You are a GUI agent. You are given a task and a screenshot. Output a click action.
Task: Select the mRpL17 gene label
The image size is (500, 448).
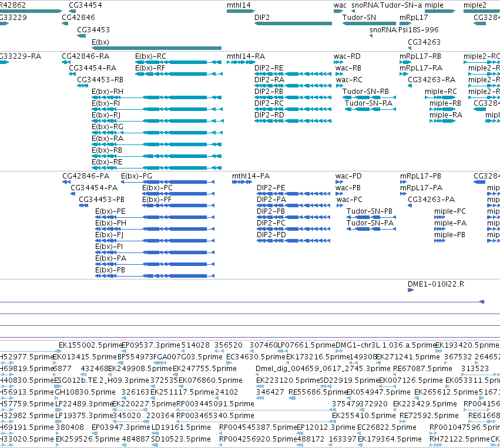point(414,18)
